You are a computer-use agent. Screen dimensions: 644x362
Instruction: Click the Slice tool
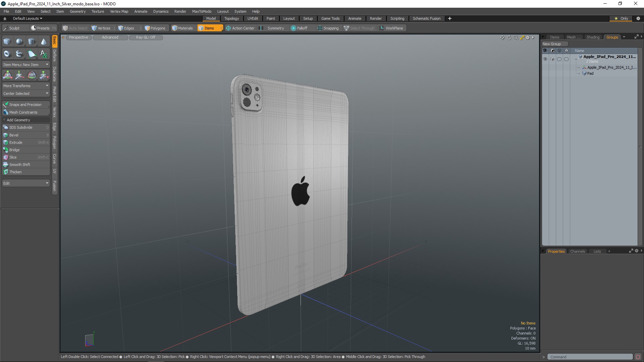tap(26, 157)
